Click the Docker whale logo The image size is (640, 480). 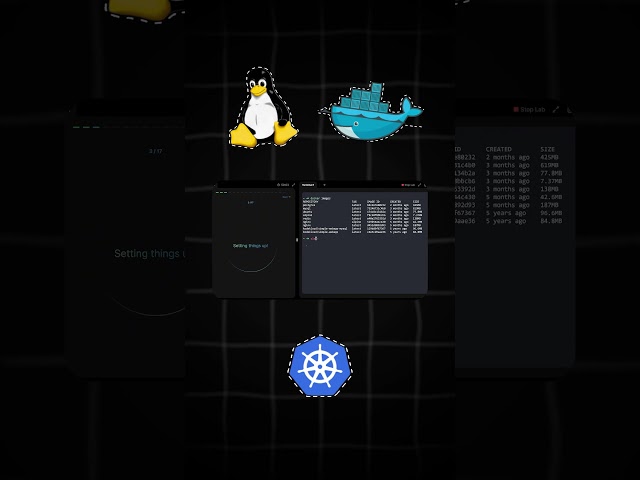[371, 111]
